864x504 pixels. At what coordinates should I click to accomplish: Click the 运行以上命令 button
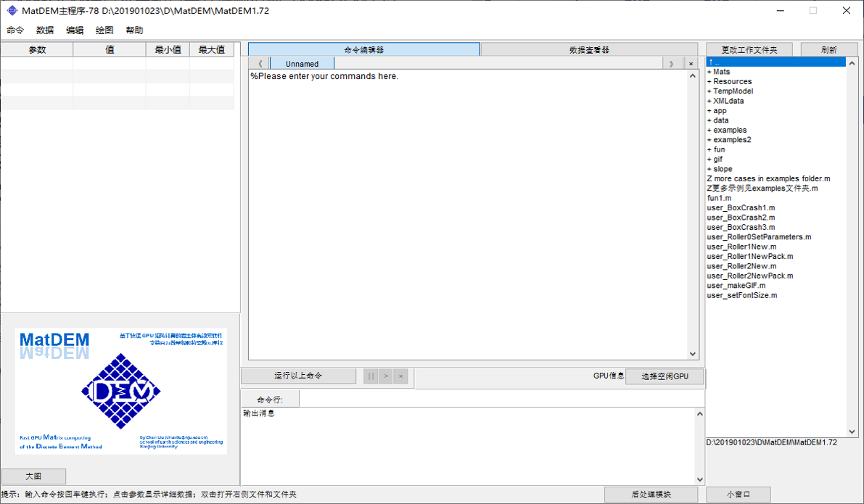[x=298, y=376]
